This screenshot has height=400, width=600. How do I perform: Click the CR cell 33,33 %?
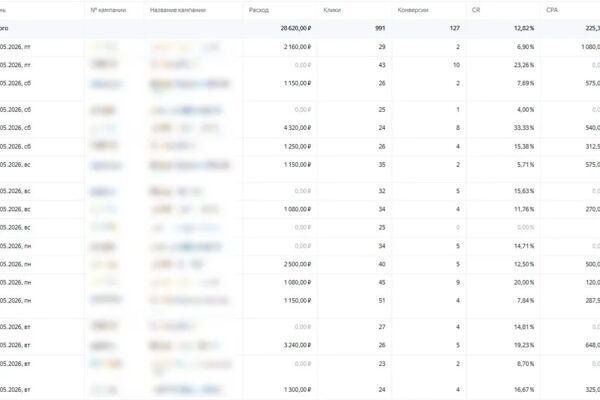click(524, 127)
